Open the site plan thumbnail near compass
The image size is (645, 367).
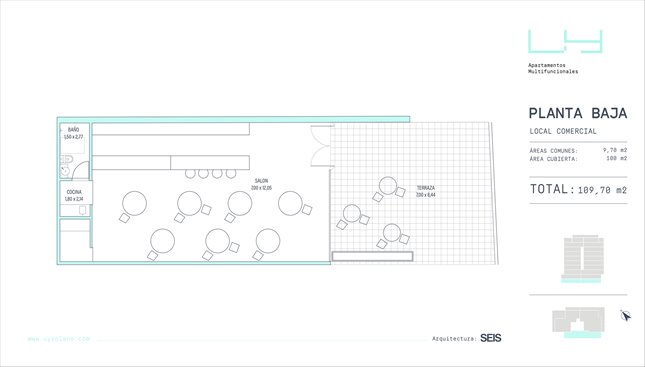point(578,322)
